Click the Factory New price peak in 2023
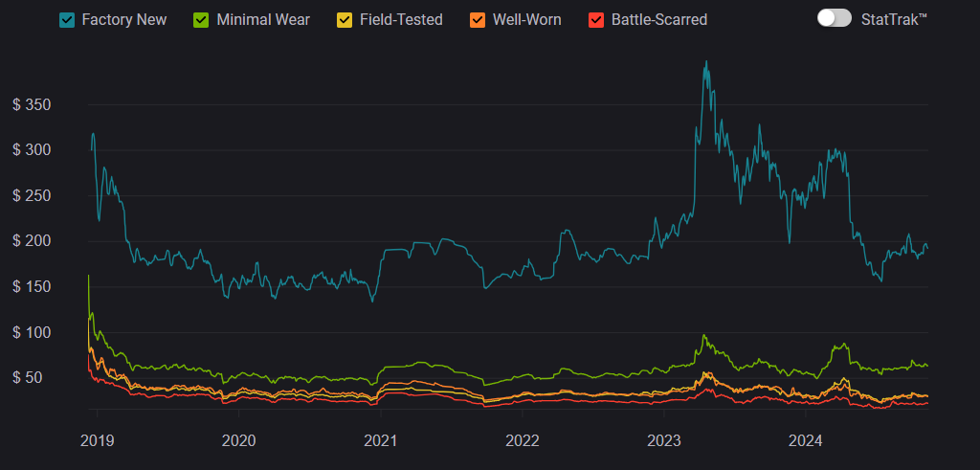Image resolution: width=980 pixels, height=470 pixels. (706, 63)
